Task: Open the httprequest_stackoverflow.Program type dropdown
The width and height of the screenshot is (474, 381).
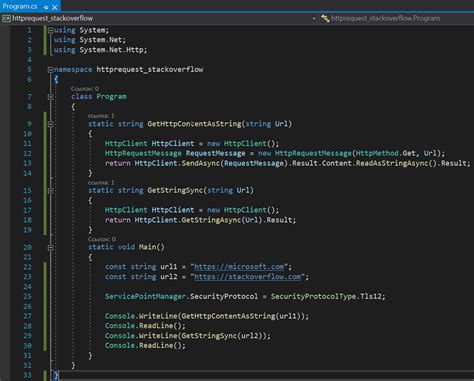Action: 397,18
